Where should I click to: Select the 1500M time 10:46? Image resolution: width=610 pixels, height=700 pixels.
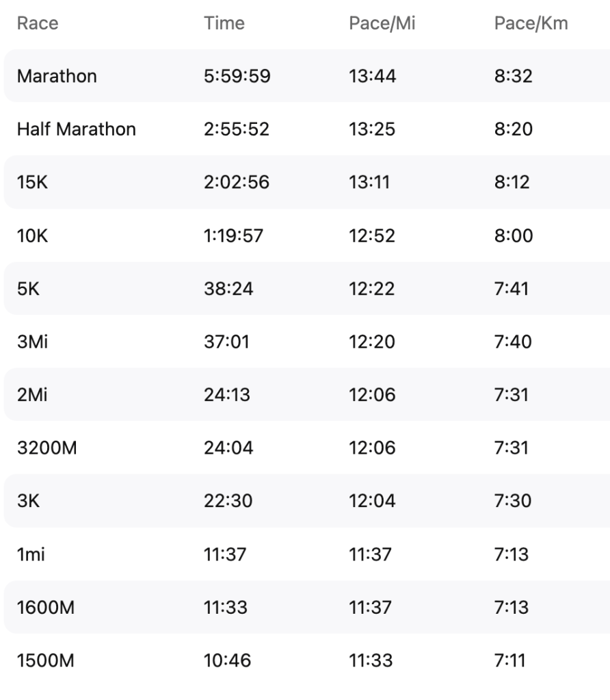[x=228, y=660]
